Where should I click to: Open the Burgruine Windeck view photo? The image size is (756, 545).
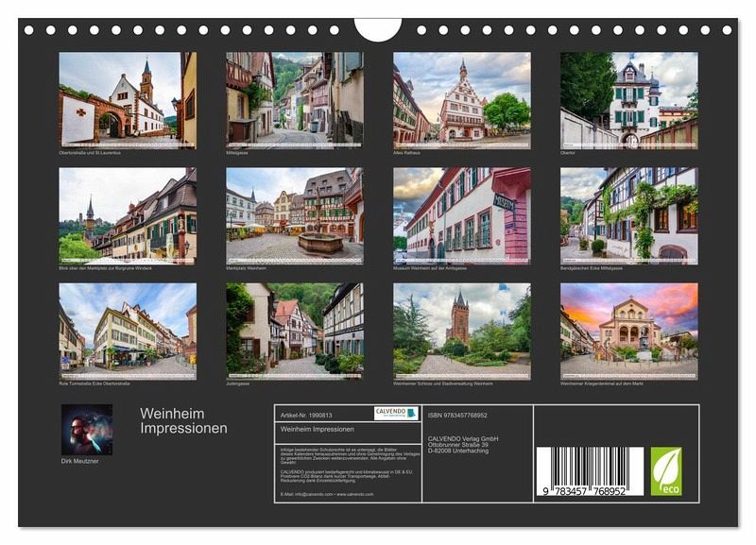coord(128,216)
